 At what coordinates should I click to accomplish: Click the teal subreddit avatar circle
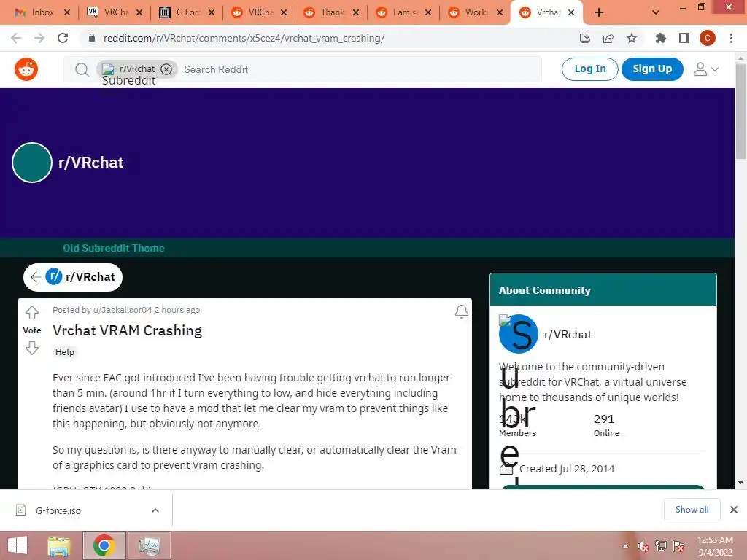pos(32,163)
